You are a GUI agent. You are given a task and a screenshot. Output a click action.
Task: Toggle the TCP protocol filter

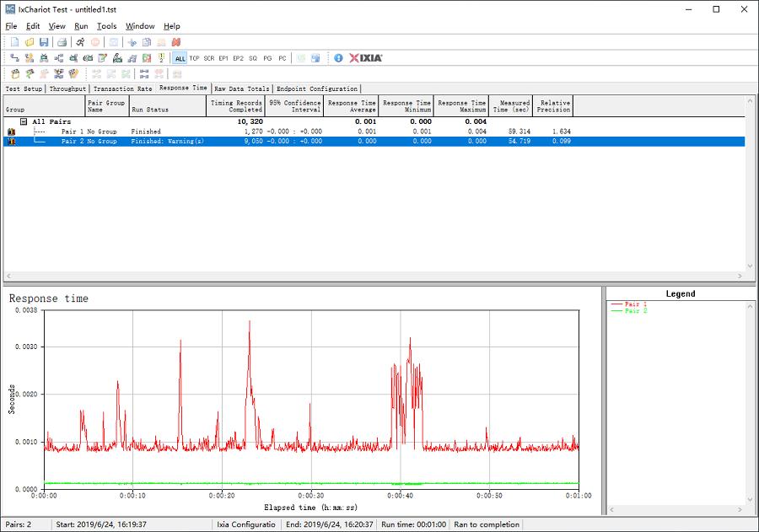[194, 58]
